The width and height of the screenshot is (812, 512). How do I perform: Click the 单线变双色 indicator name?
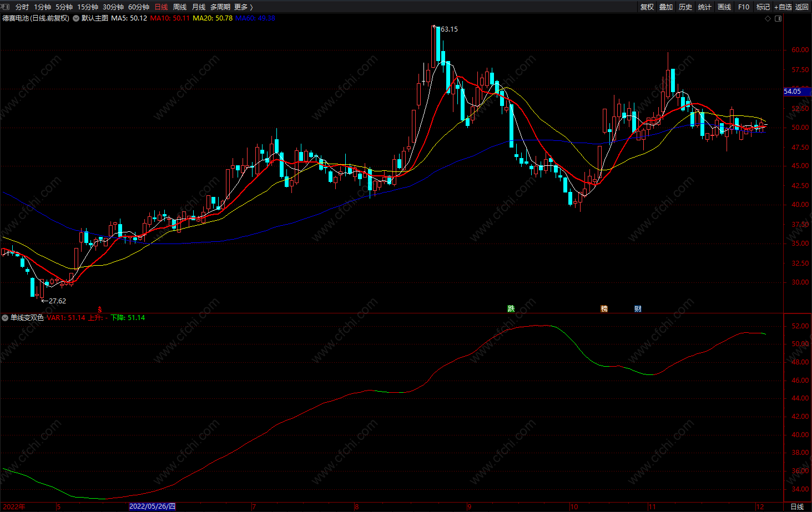point(27,318)
